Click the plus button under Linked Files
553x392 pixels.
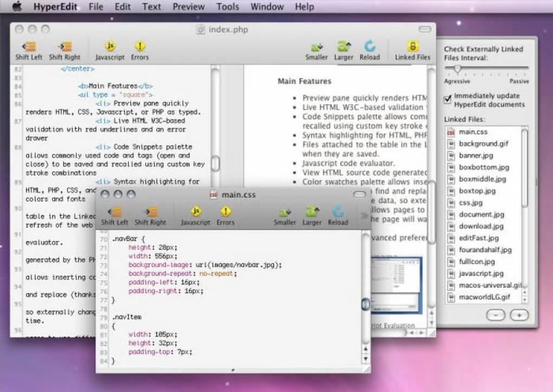[518, 315]
